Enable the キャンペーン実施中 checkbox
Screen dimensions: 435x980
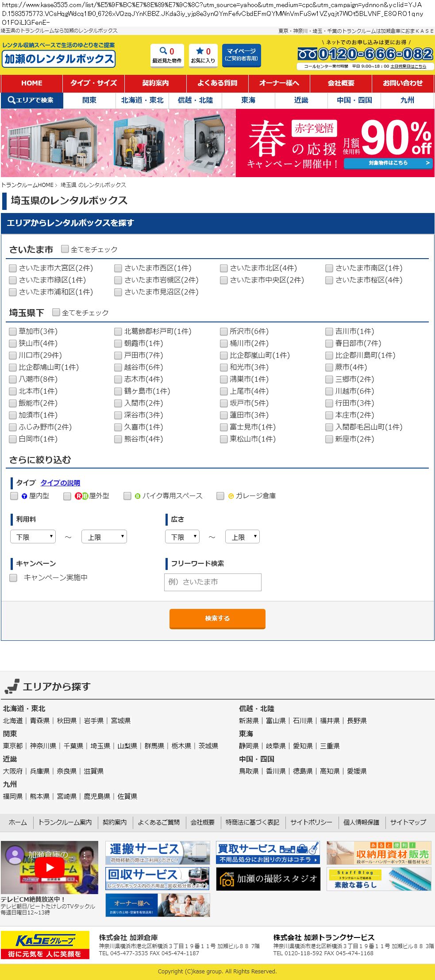14,578
